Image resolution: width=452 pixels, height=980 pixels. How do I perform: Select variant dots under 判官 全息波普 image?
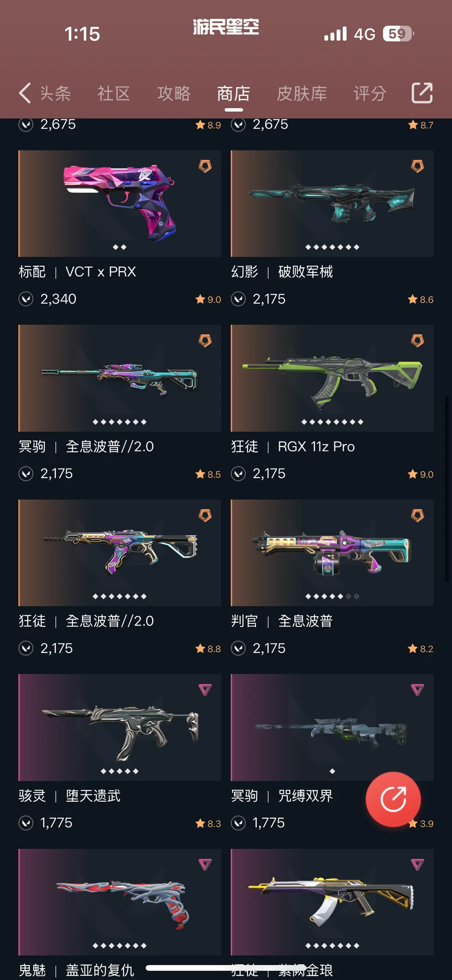332,596
